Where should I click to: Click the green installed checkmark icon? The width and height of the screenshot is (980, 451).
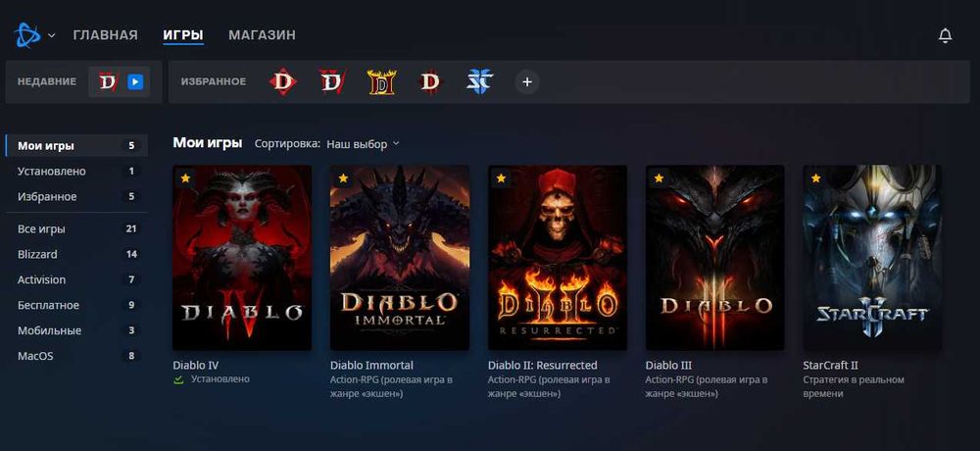click(178, 379)
